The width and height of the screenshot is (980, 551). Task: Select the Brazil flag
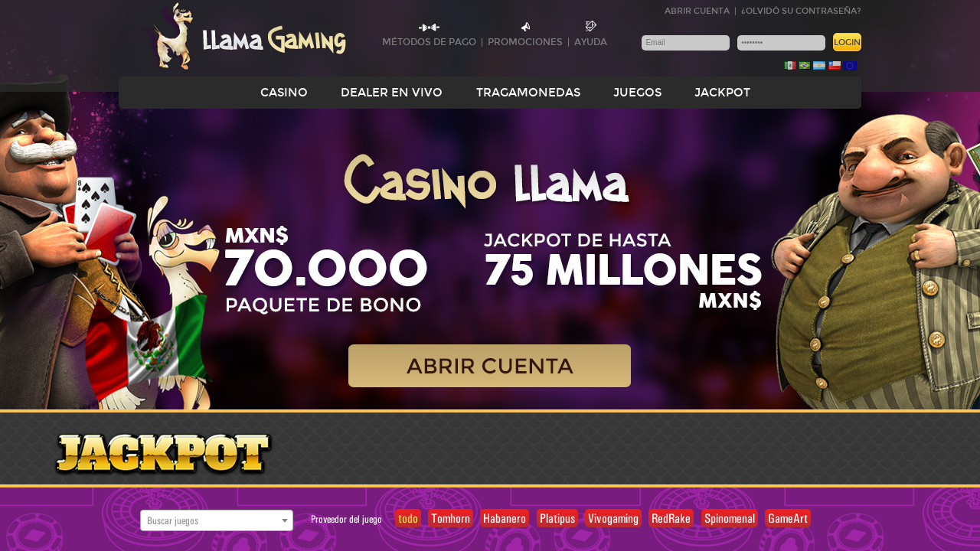pyautogui.click(x=805, y=66)
